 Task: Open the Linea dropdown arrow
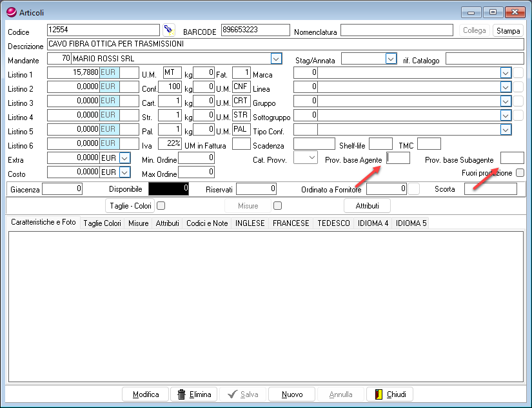coord(506,87)
